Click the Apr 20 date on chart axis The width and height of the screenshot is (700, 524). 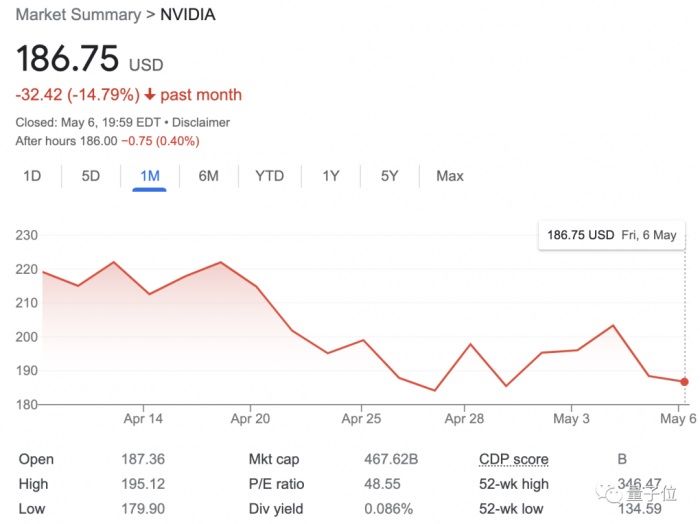250,419
